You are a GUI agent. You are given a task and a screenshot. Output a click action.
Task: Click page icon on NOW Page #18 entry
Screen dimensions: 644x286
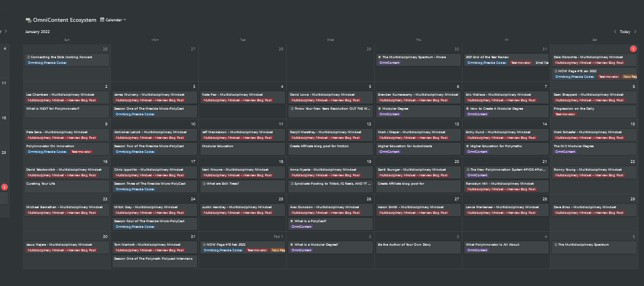[556, 71]
